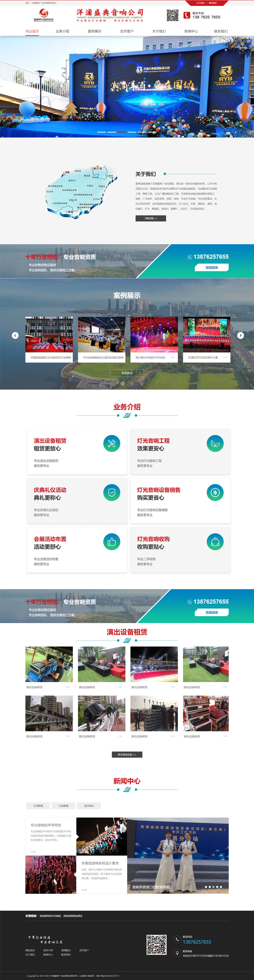Open 更多演出设备 >> button
This screenshot has width=254, height=980.
pos(127,754)
